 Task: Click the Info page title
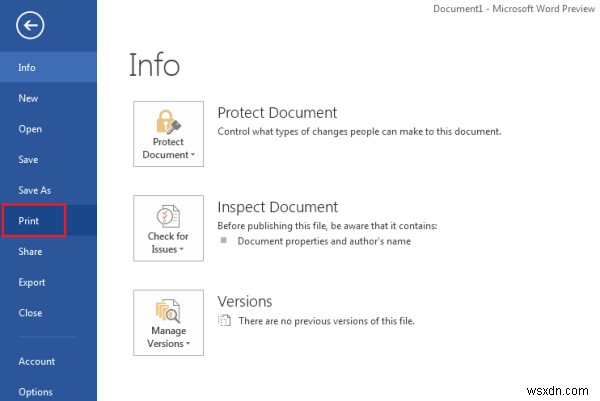point(154,65)
